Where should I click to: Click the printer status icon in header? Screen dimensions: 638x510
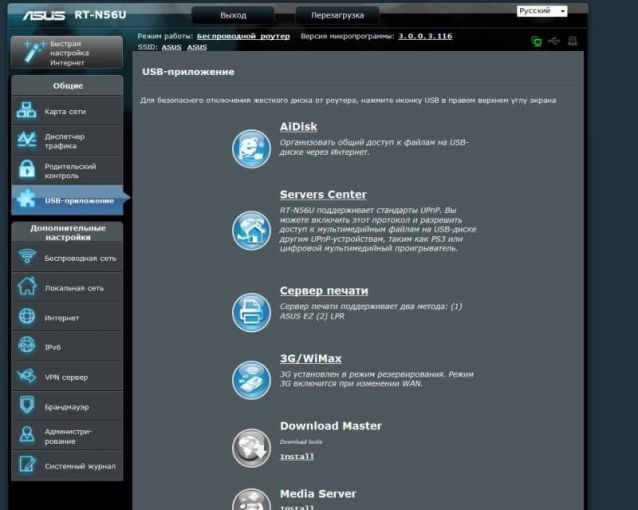[x=573, y=41]
